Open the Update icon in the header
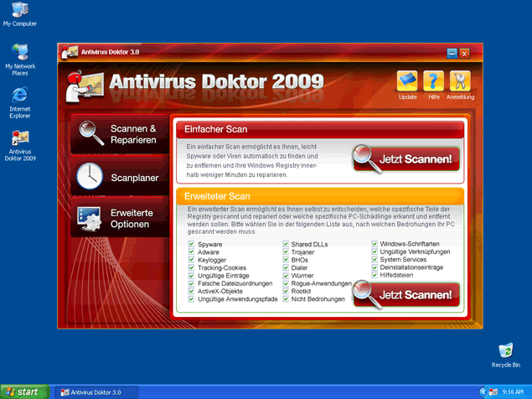 [408, 81]
